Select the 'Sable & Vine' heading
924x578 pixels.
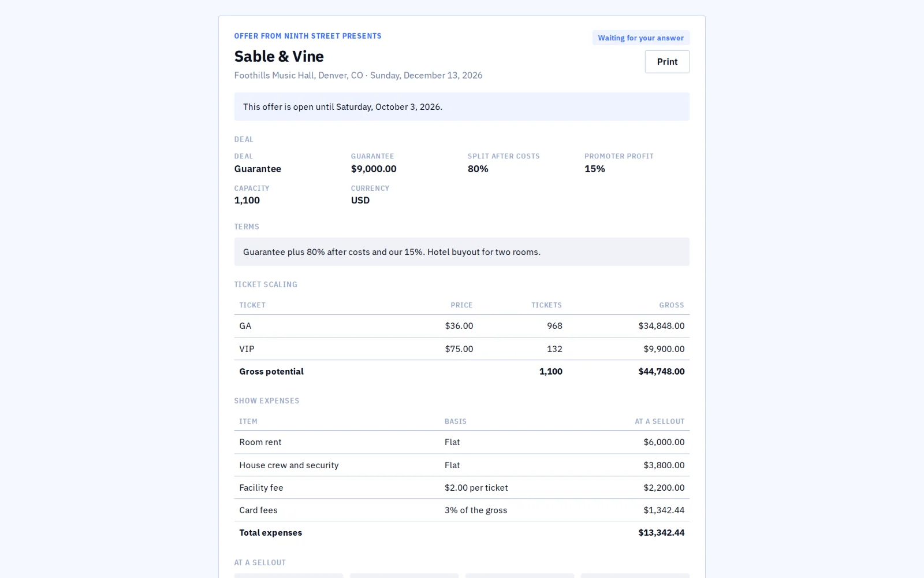point(279,57)
